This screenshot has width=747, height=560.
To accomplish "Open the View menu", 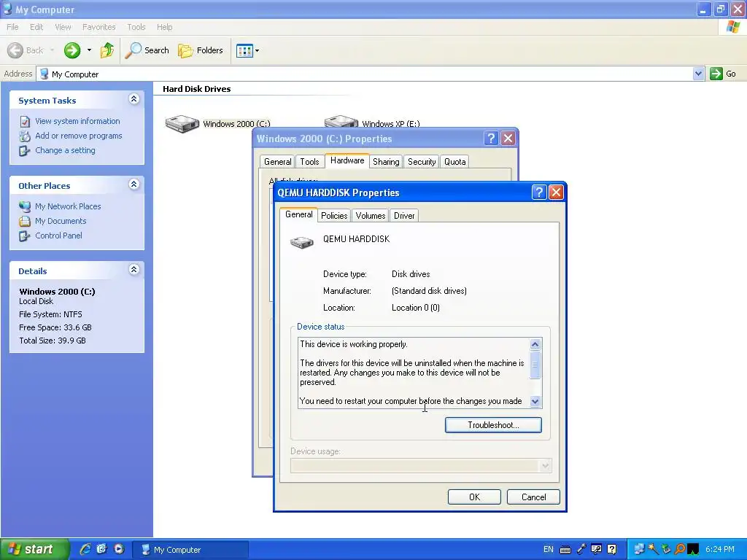I will [x=63, y=27].
